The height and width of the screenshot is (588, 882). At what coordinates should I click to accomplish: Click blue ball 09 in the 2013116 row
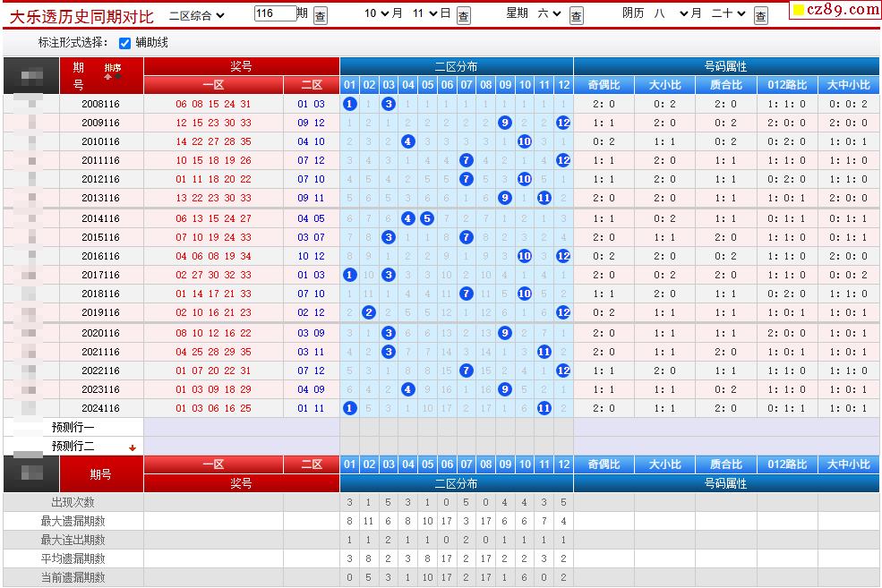pos(505,198)
